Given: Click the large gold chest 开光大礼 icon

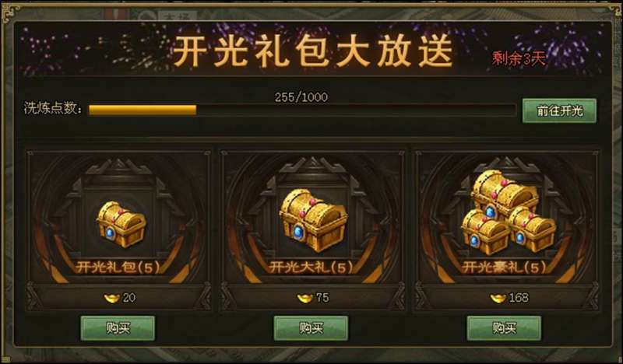Looking at the screenshot, I should coord(313,220).
